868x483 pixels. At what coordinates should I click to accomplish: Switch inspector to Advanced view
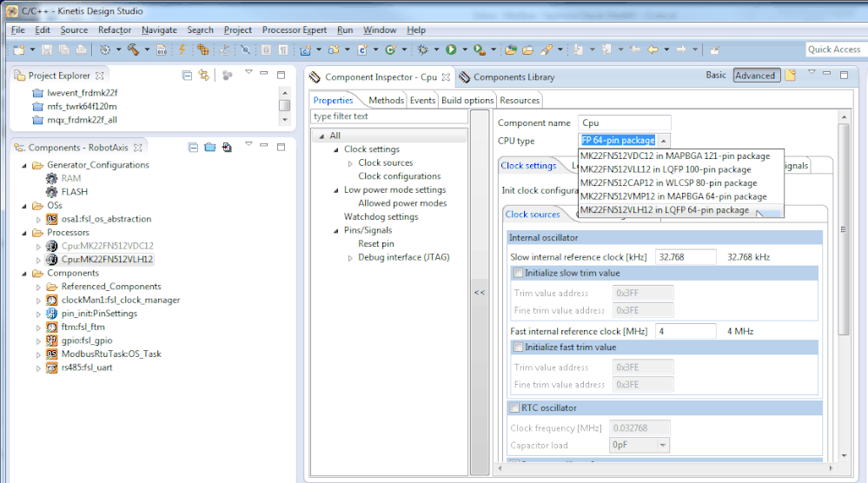point(756,76)
